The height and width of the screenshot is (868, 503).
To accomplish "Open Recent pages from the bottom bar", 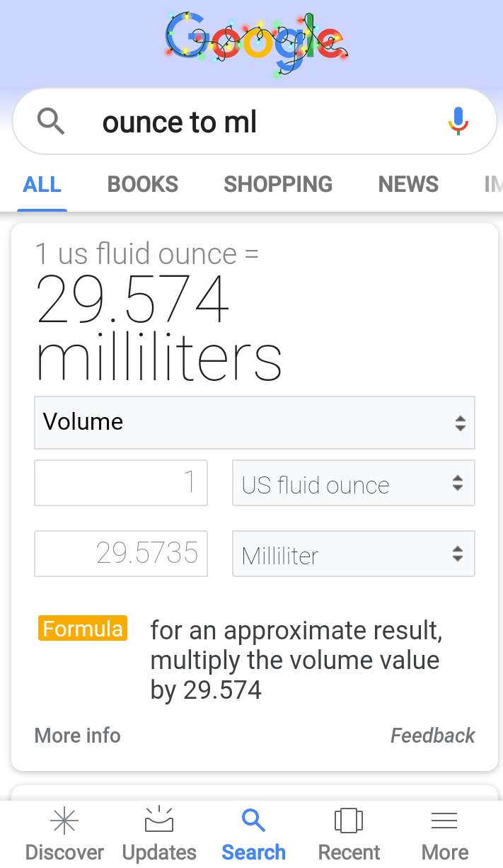I will [x=349, y=835].
